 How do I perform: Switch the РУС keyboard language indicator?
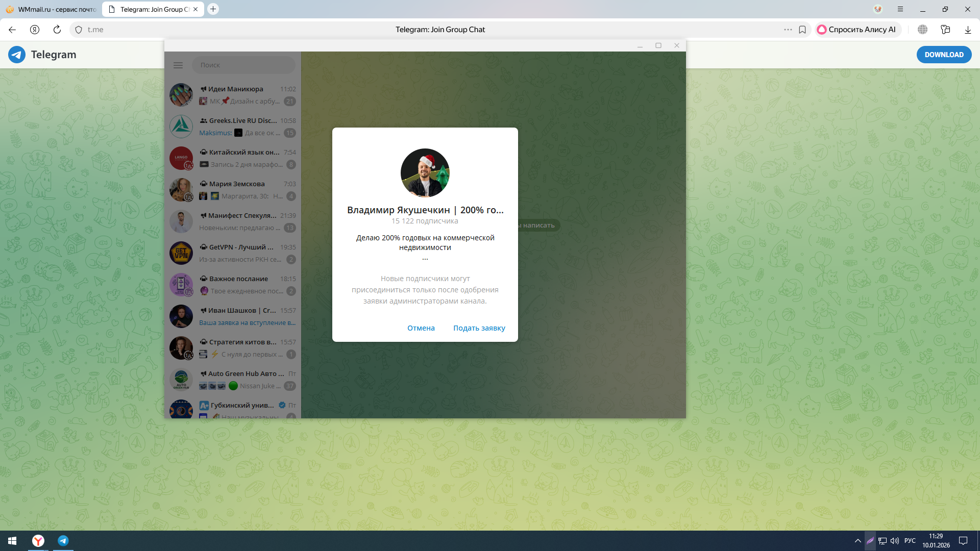point(910,541)
